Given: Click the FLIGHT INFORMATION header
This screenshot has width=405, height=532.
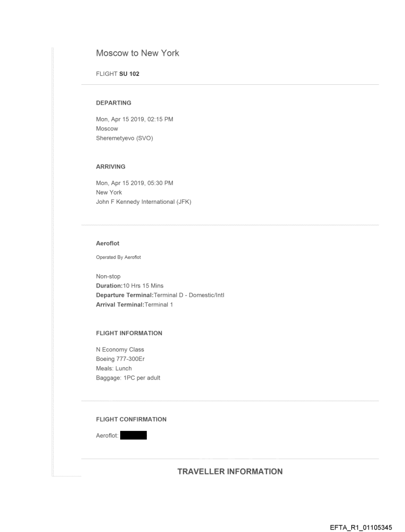Looking at the screenshot, I should click(129, 333).
